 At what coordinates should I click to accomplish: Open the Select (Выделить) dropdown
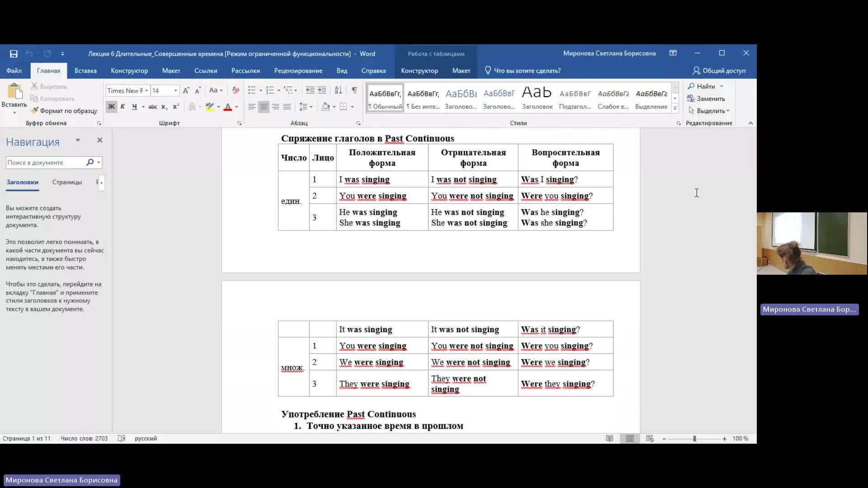tap(708, 111)
